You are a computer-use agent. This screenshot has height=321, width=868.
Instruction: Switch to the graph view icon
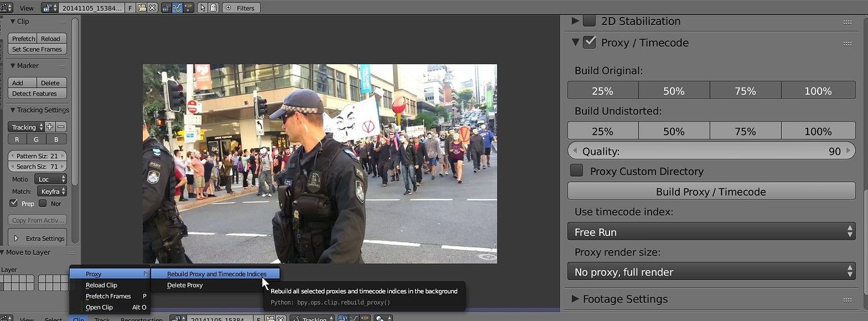[177, 8]
